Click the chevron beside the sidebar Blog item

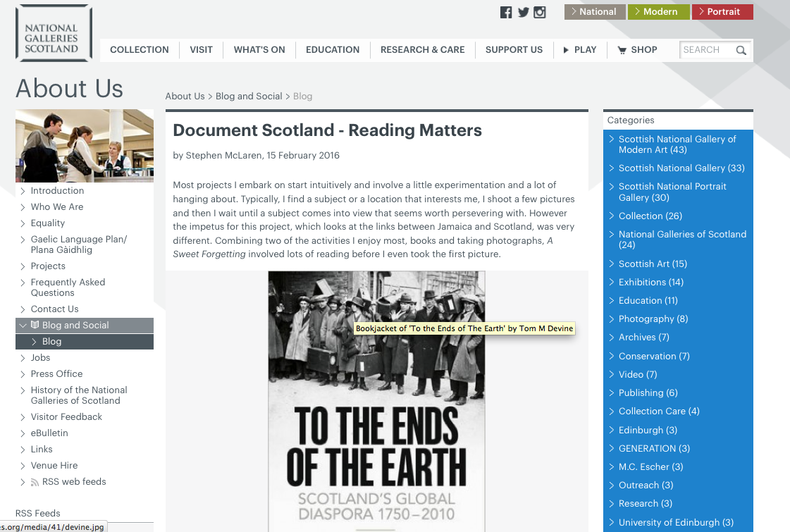tap(35, 342)
